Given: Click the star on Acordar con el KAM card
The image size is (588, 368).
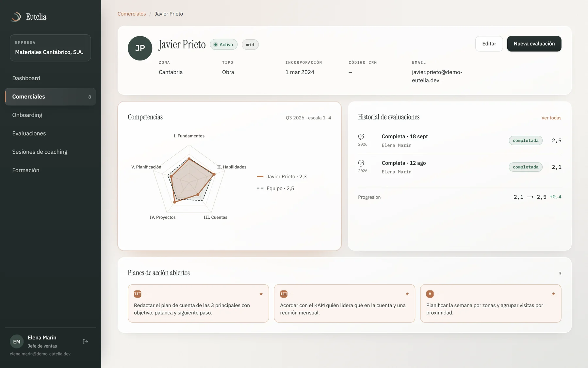Looking at the screenshot, I should coord(407,294).
